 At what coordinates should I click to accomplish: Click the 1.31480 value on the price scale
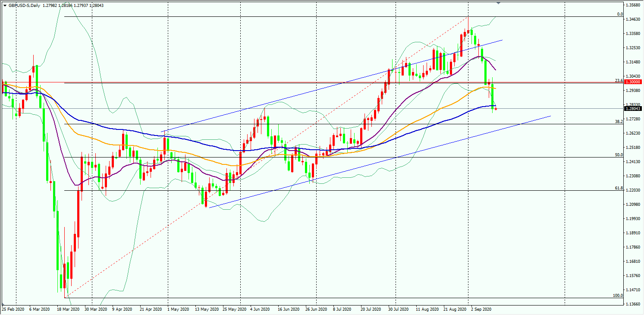(632, 62)
